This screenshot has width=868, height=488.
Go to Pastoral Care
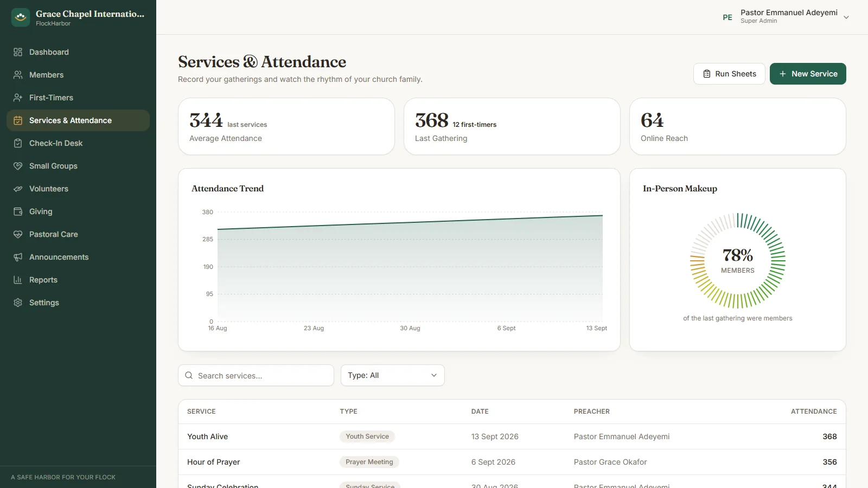[x=78, y=234]
